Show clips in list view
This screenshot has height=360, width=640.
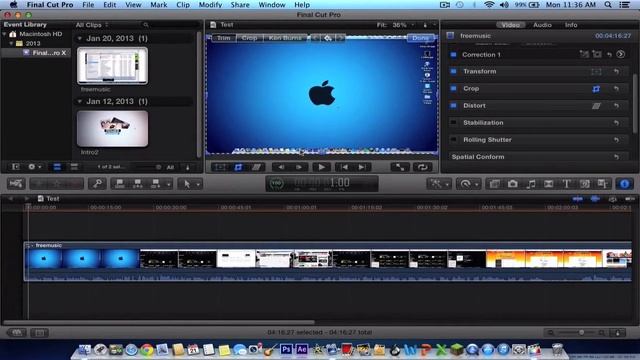[x=74, y=167]
